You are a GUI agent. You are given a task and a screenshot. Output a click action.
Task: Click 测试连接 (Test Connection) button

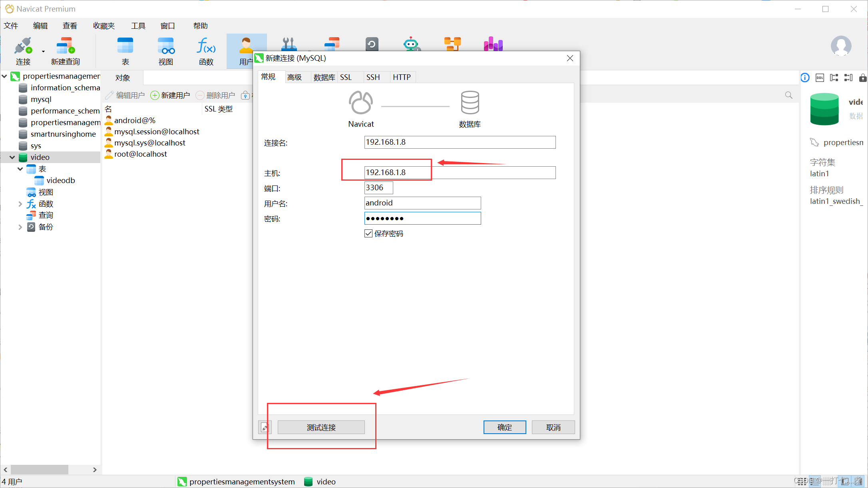(x=322, y=427)
